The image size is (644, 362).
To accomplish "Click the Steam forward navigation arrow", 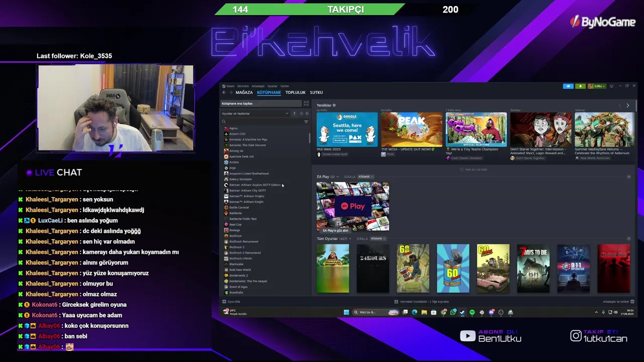I will [231, 93].
